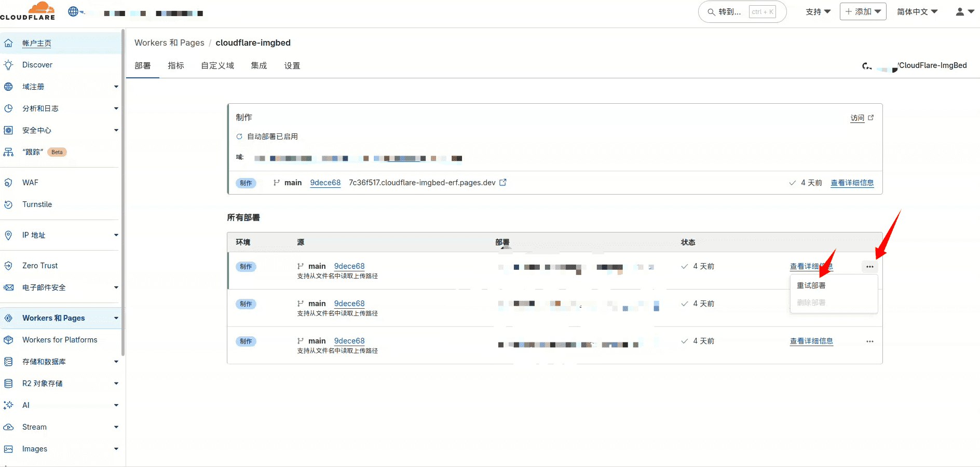
Task: Click the Cloudflare logo
Action: tap(28, 11)
